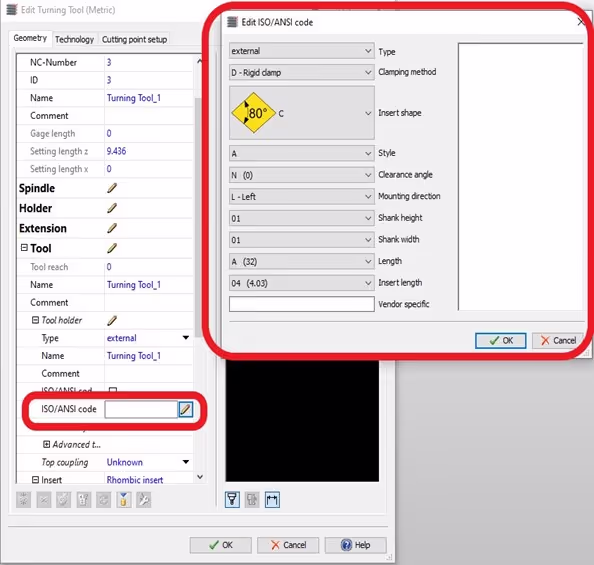The width and height of the screenshot is (594, 565).
Task: Click the ISO/ANSI code input field
Action: click(x=141, y=409)
